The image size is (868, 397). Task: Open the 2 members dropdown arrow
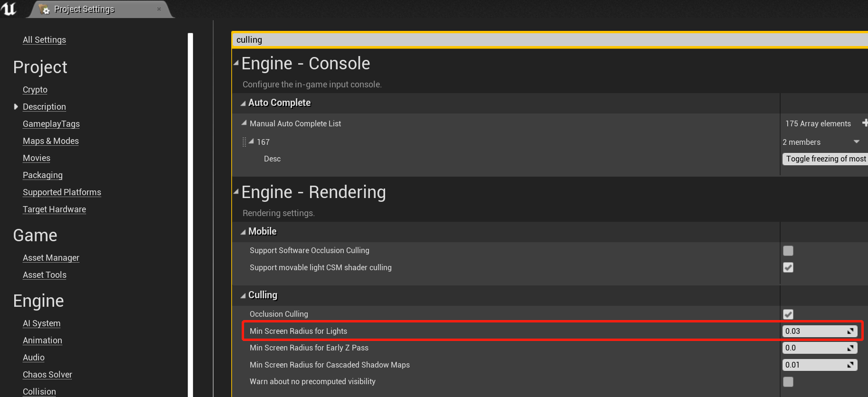pyautogui.click(x=857, y=142)
